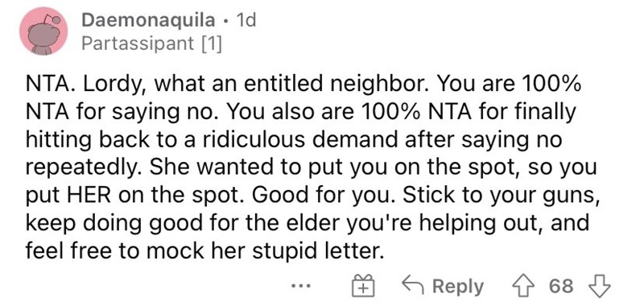Screen dimensions: 644x306
Task: Open the three-dot more options menu
Action: (304, 284)
